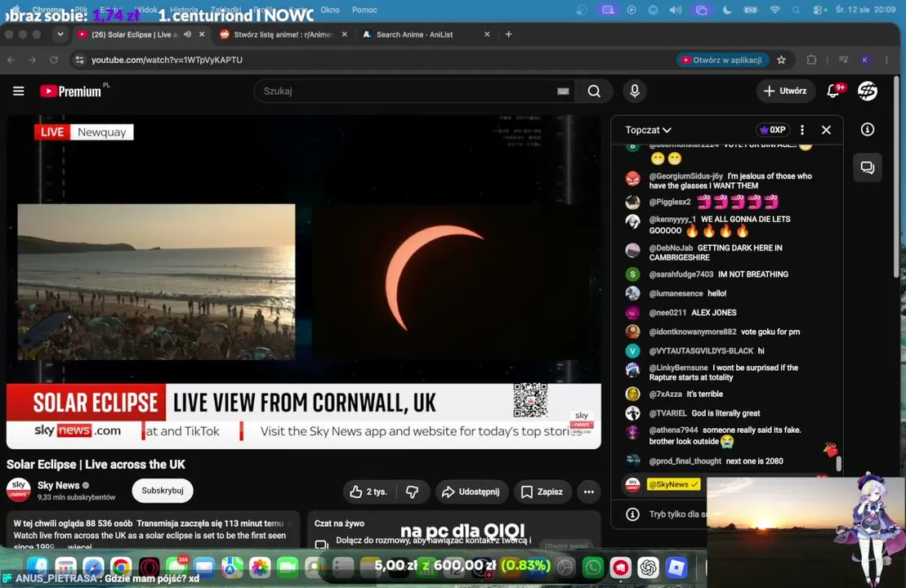Open WhatsApp from the Dock
The image size is (906, 588).
(x=593, y=568)
